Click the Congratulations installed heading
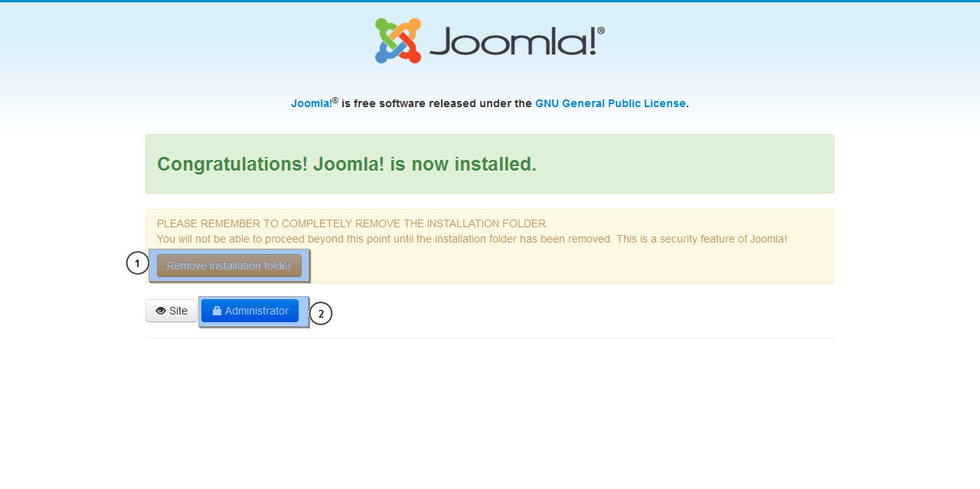The width and height of the screenshot is (980, 489). click(347, 164)
